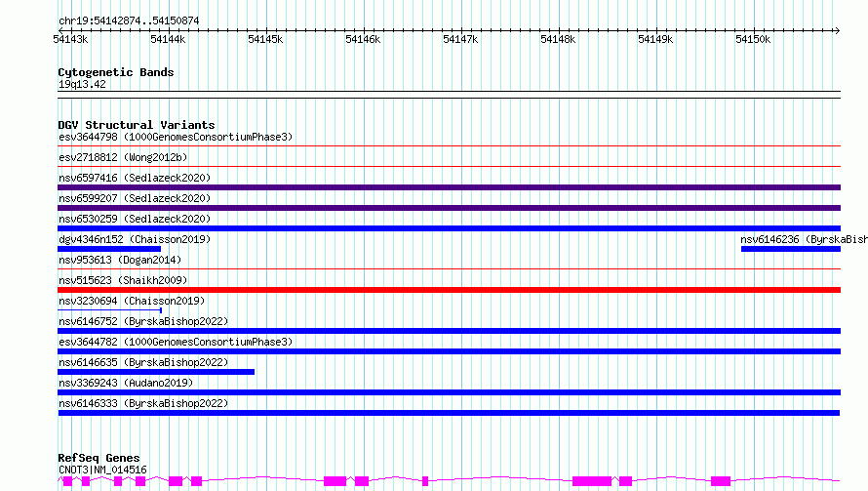Click the 54143k ruler position label
Screen dimensions: 868x491
coord(70,39)
